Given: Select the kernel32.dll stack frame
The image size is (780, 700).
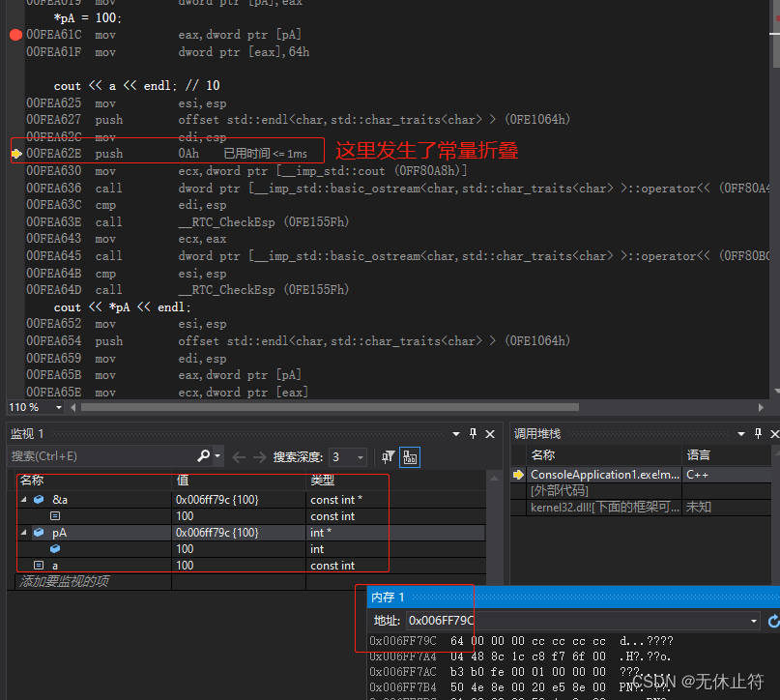Looking at the screenshot, I should [x=605, y=508].
